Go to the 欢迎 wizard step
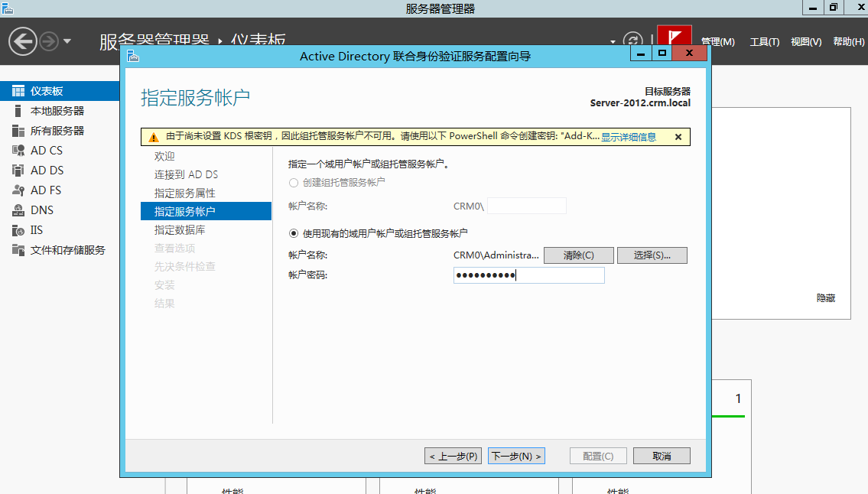868x494 pixels. pos(164,156)
